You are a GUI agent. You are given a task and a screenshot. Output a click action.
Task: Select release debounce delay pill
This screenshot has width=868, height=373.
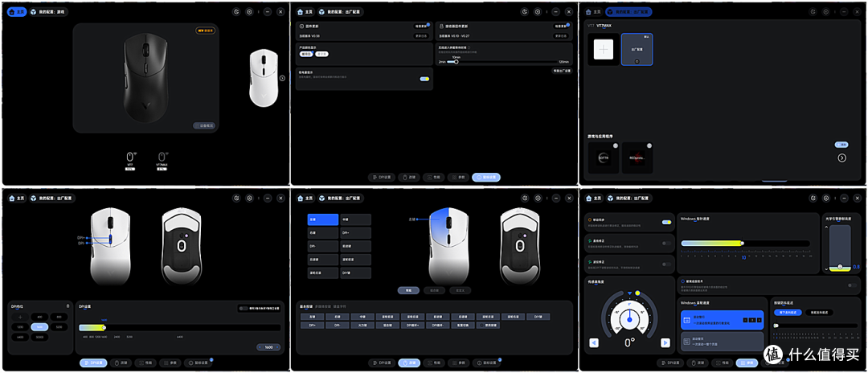click(819, 313)
